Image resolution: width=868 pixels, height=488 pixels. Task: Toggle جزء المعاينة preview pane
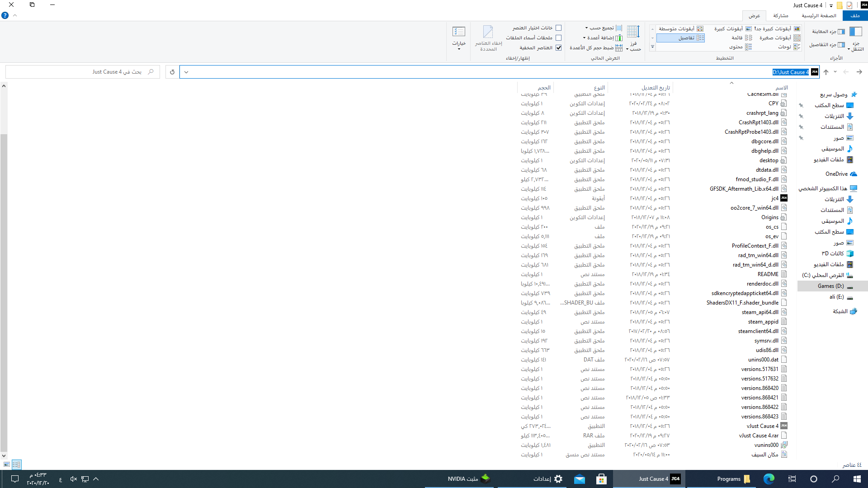coord(828,32)
